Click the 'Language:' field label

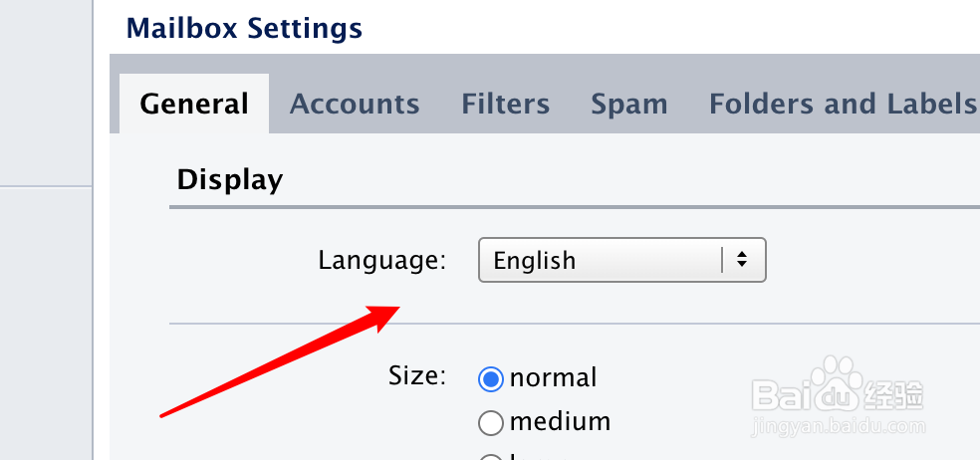pyautogui.click(x=381, y=261)
